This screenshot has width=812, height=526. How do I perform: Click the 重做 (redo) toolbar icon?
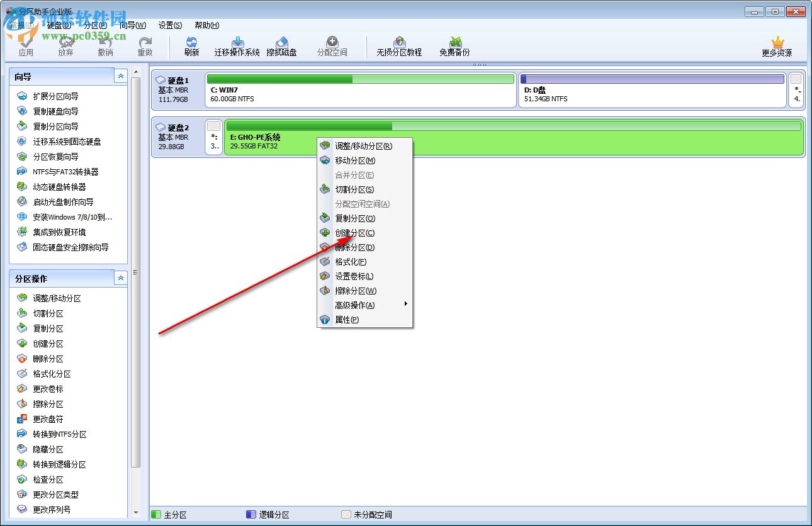(x=145, y=47)
